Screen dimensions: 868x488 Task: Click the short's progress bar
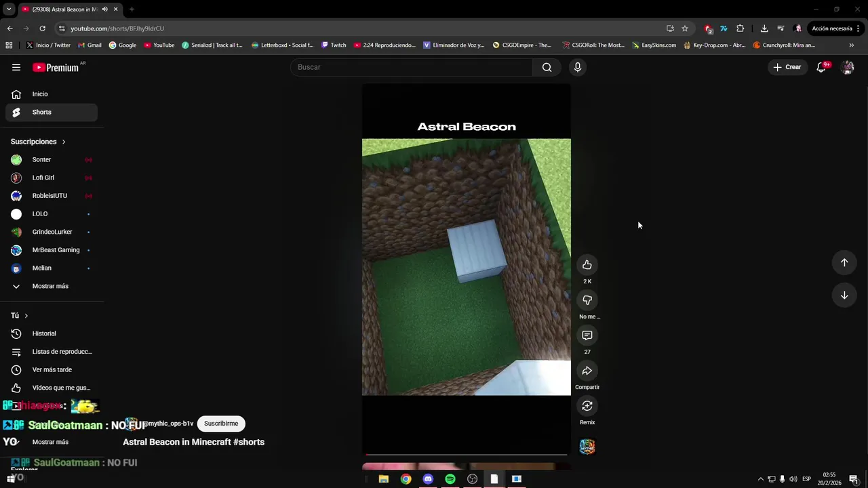coord(467,455)
